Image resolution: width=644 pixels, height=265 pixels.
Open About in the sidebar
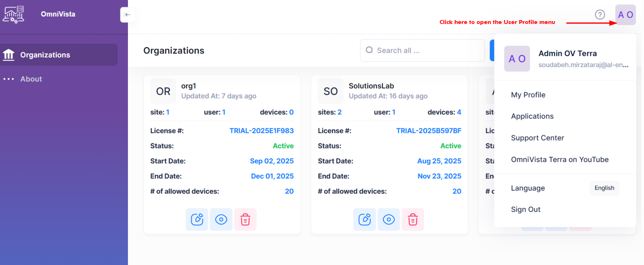click(x=31, y=79)
